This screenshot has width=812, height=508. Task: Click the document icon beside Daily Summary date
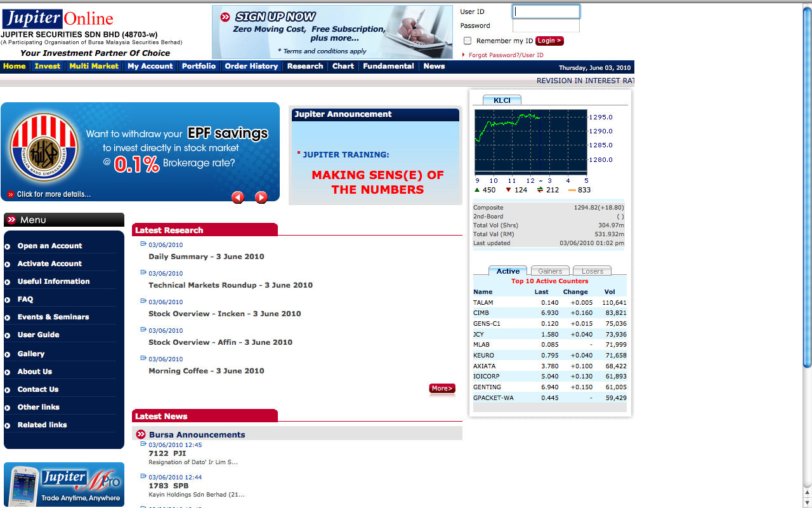pyautogui.click(x=143, y=244)
